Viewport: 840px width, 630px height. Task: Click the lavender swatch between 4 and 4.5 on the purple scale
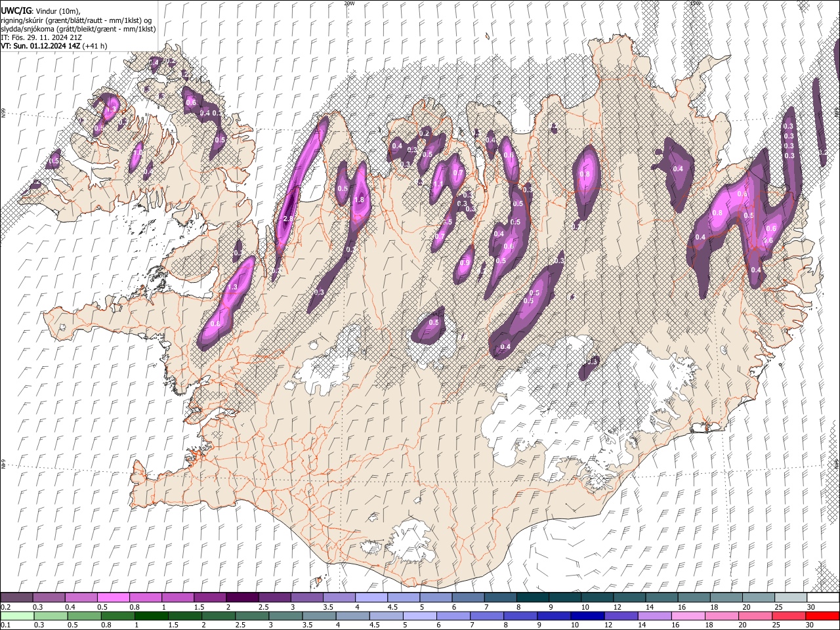(371, 598)
